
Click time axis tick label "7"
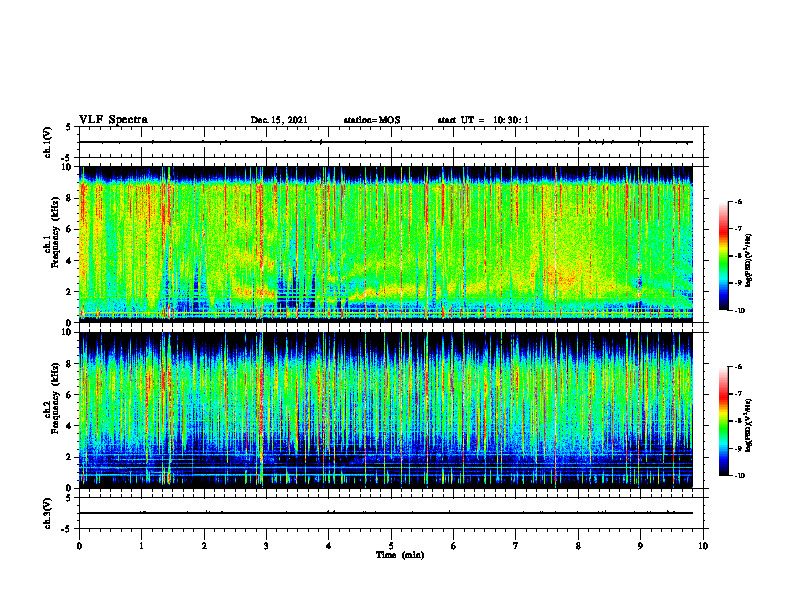point(516,546)
